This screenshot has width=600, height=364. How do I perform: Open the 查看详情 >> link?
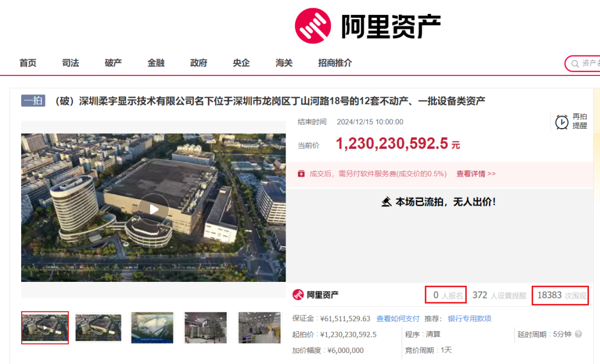click(x=476, y=174)
